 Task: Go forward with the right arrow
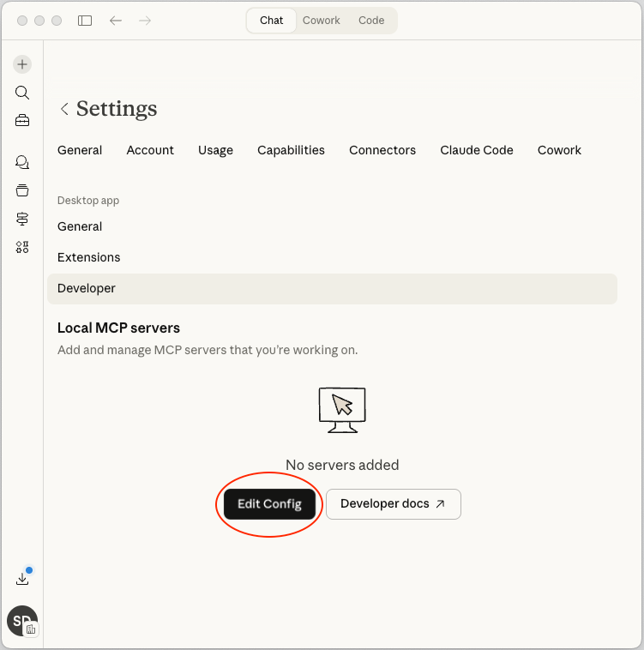(x=145, y=21)
